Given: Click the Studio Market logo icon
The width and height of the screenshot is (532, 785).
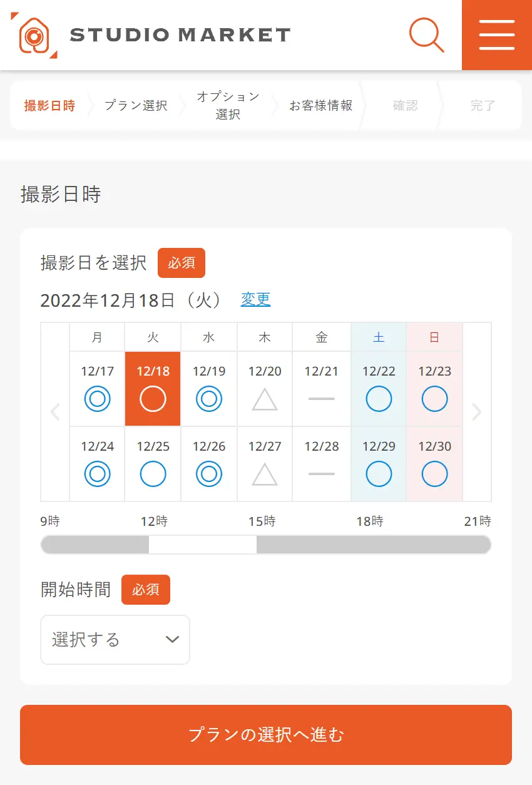Looking at the screenshot, I should (34, 35).
